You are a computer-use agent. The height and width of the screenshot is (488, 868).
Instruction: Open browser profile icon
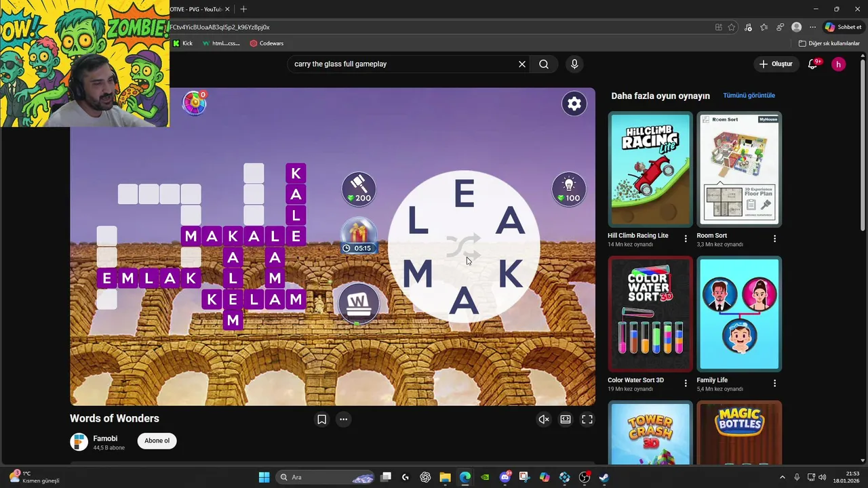click(797, 27)
